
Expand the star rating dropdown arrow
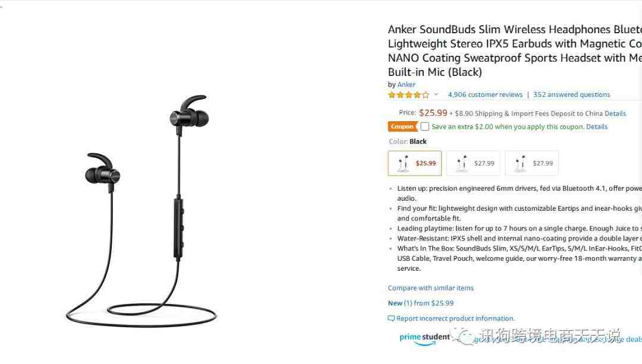point(436,94)
